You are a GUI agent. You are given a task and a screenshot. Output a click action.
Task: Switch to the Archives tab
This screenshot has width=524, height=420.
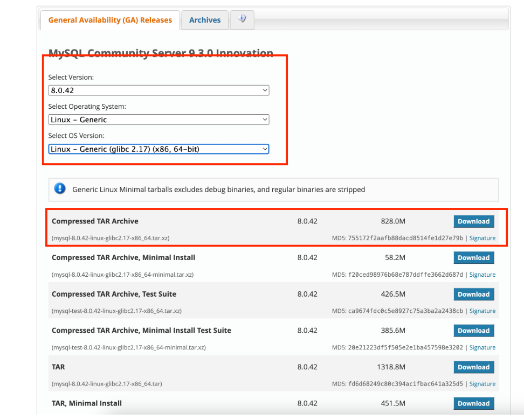pyautogui.click(x=205, y=20)
